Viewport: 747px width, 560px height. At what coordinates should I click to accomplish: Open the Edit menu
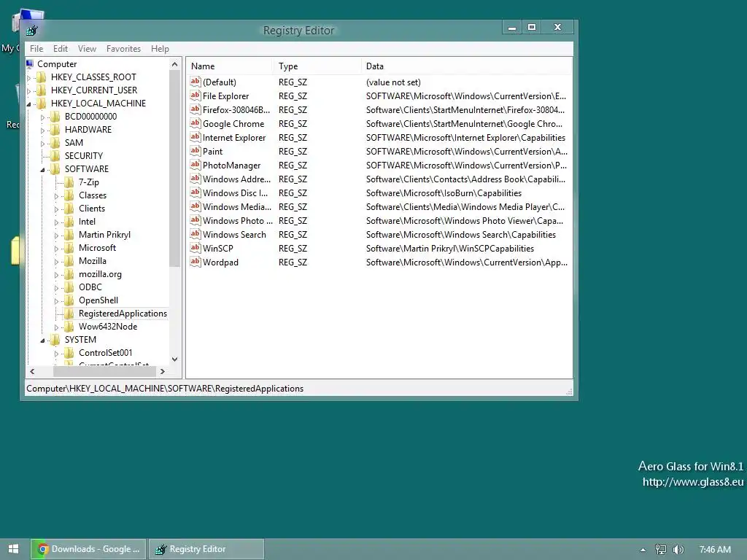pos(61,49)
